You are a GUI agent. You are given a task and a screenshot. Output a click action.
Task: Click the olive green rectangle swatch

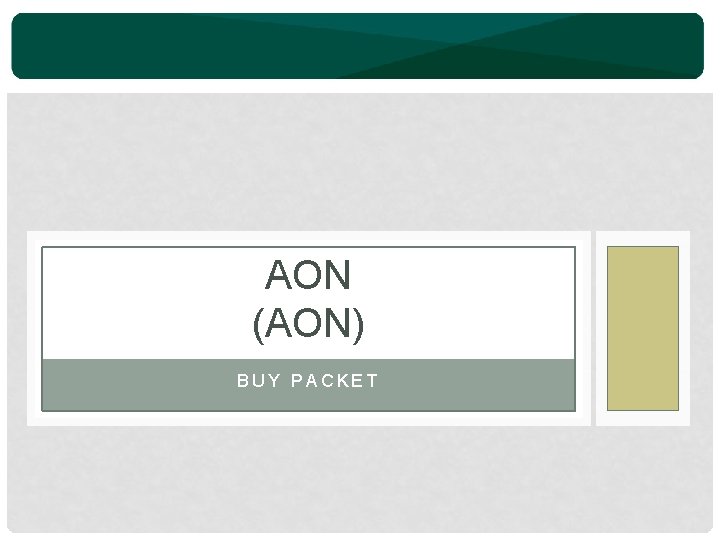point(642,328)
